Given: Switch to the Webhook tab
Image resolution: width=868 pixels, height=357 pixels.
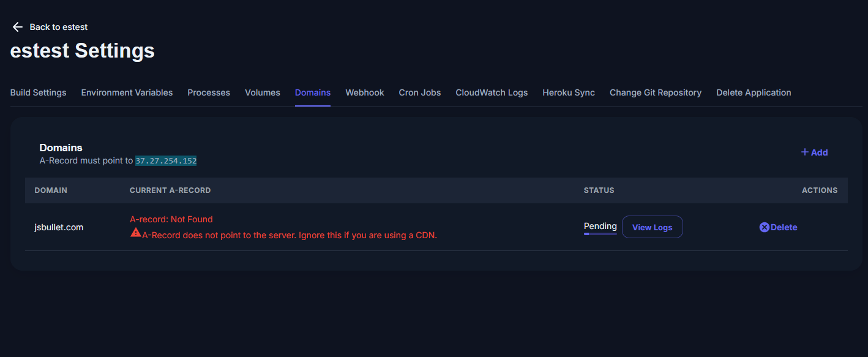Looking at the screenshot, I should 364,92.
